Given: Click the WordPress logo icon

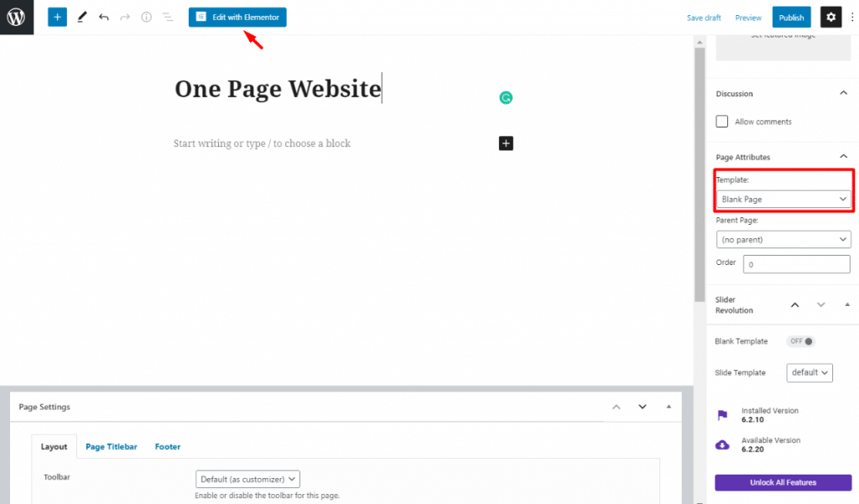Looking at the screenshot, I should click(17, 17).
